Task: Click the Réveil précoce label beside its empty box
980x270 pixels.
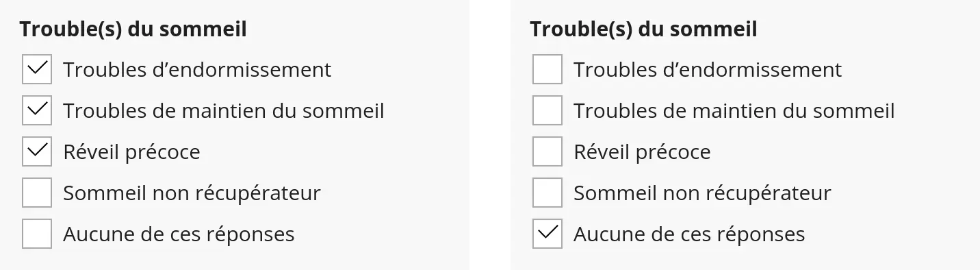Action: [642, 152]
